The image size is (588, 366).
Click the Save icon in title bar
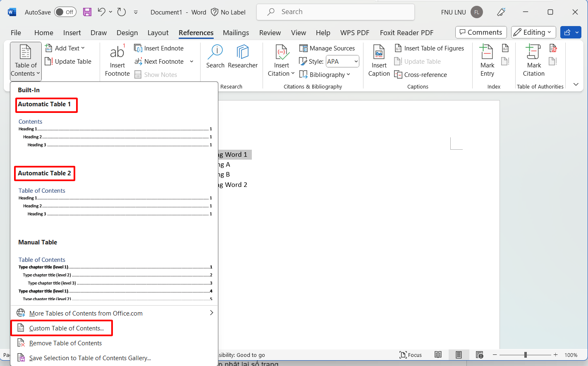pos(87,12)
